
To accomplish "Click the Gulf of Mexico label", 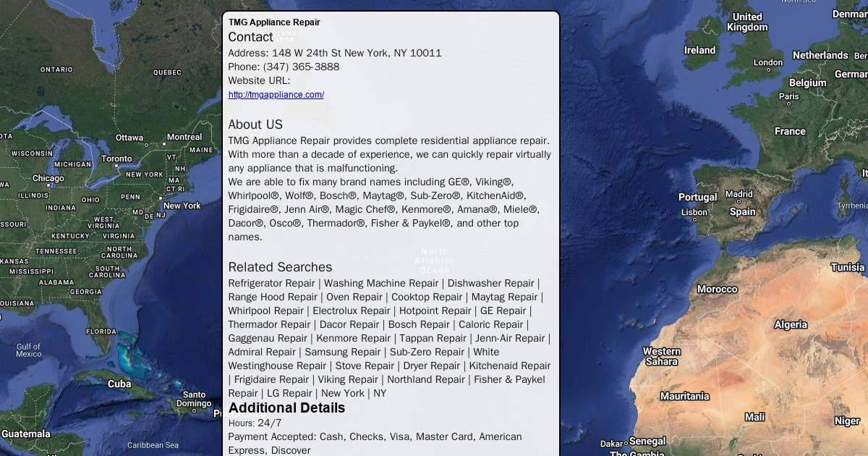I will tap(28, 350).
